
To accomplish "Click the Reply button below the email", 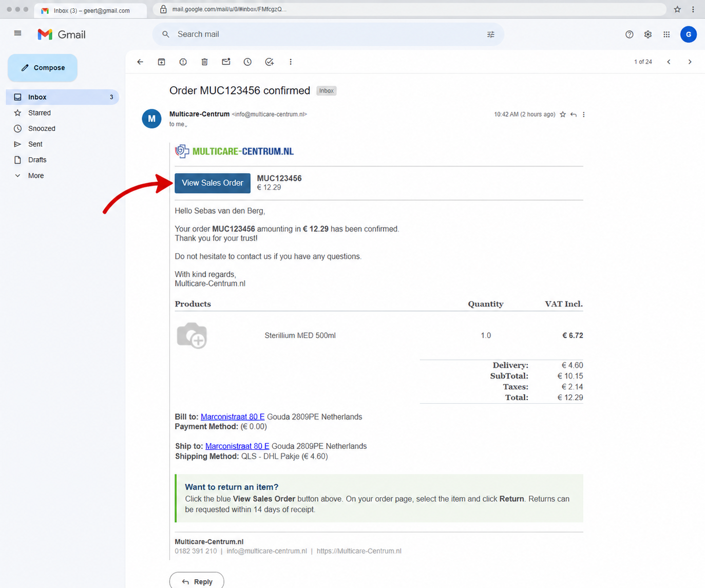I will (x=197, y=581).
